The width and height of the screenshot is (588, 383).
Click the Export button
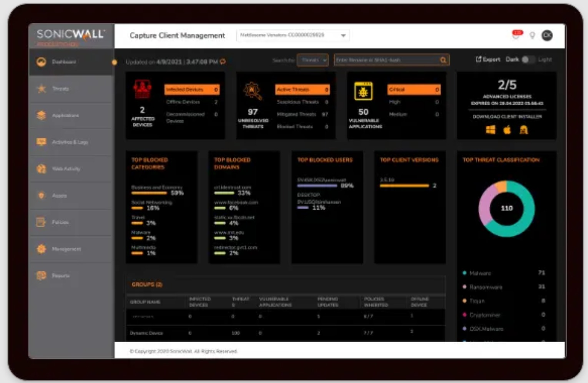488,60
